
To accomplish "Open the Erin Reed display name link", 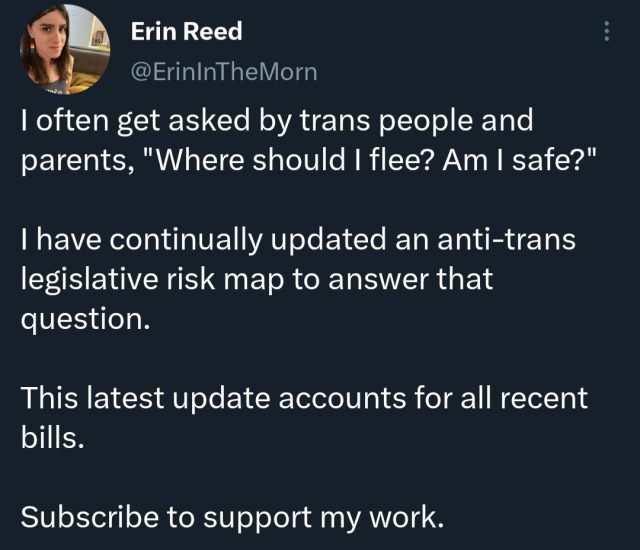I will (x=186, y=32).
